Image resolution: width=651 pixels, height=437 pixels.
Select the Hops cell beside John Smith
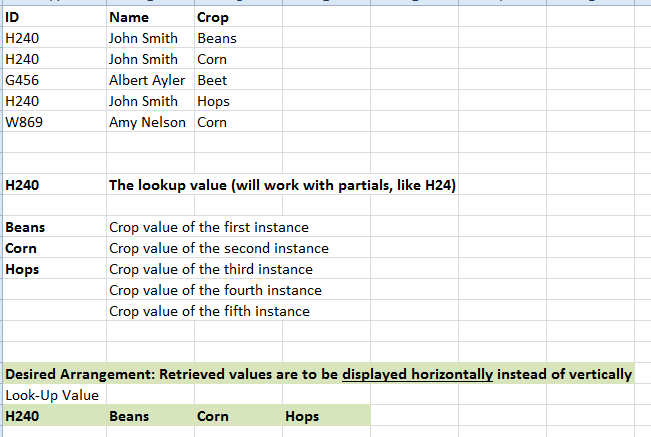click(x=238, y=101)
